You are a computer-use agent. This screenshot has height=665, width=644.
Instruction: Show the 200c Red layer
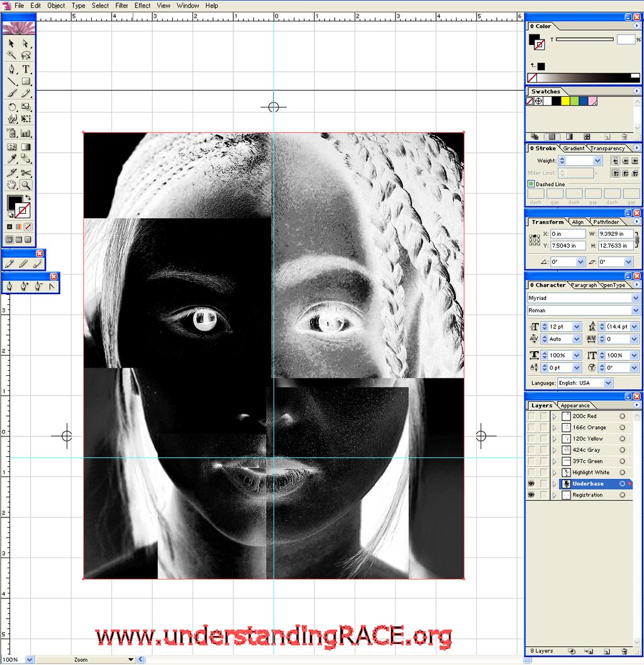click(x=531, y=416)
